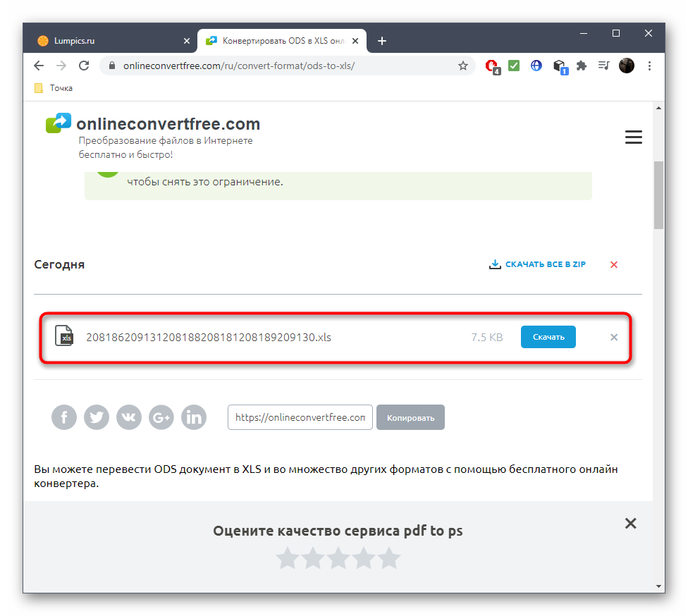
Task: Share via Facebook icon
Action: click(x=64, y=417)
